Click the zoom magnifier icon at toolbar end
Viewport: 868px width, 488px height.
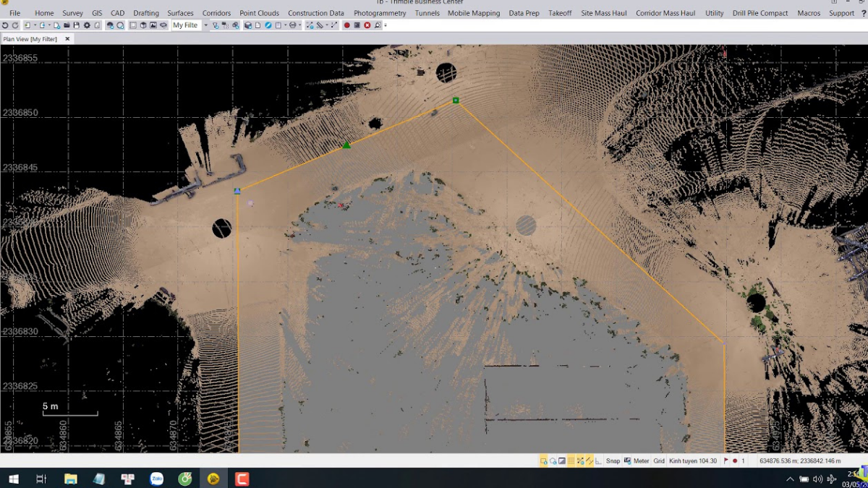click(x=377, y=25)
